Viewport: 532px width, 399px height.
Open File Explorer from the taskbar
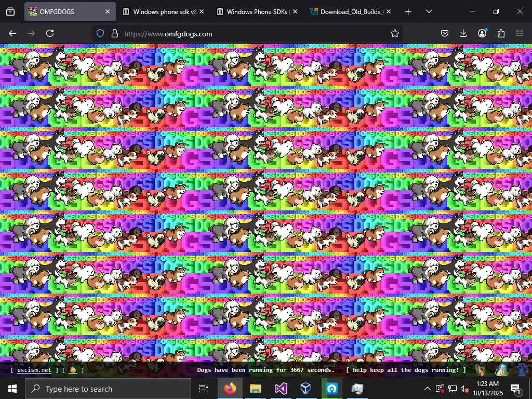click(256, 389)
